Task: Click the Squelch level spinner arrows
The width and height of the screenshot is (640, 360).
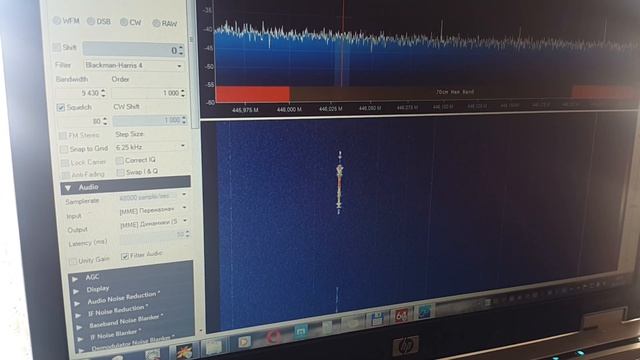Action: (105, 121)
